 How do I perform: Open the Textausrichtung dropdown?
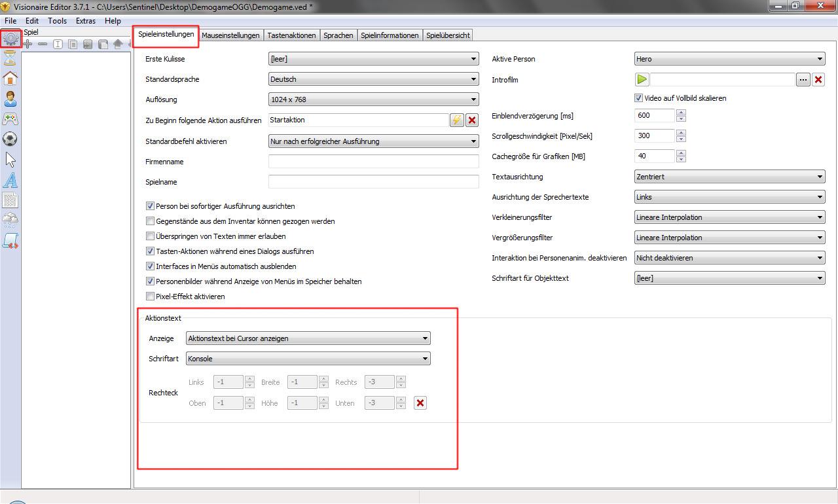(x=730, y=177)
